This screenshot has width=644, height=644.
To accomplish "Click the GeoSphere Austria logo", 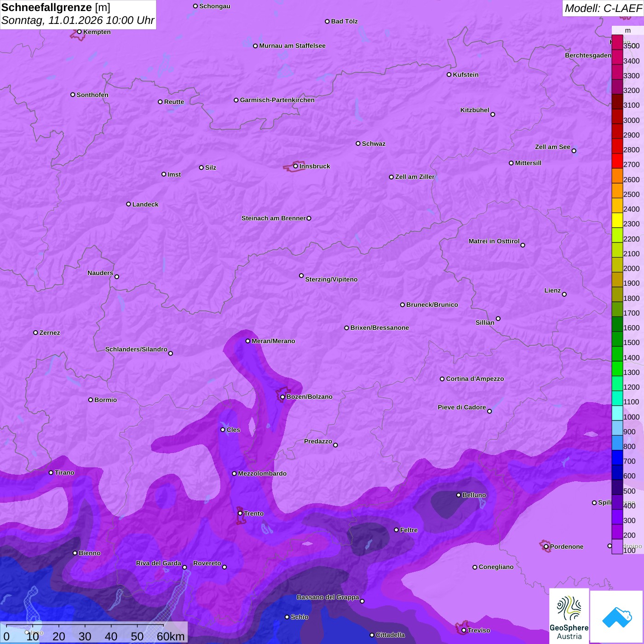I will pyautogui.click(x=569, y=616).
